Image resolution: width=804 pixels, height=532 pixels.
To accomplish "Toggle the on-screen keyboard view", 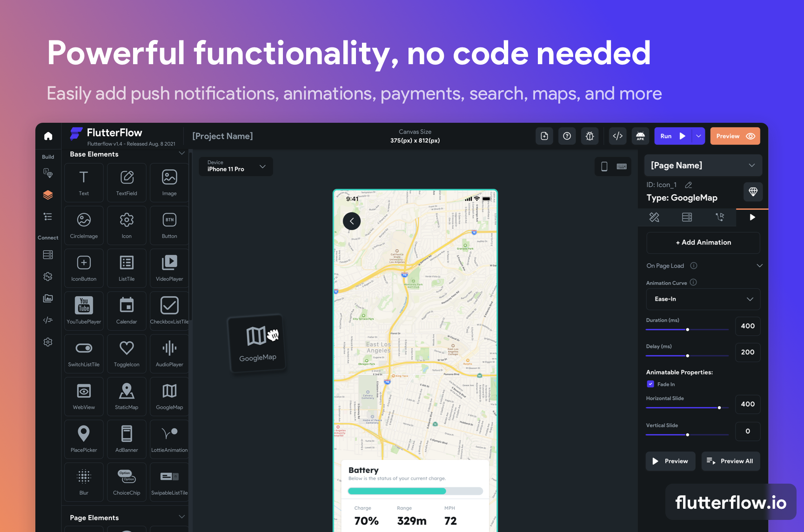I will pos(622,166).
